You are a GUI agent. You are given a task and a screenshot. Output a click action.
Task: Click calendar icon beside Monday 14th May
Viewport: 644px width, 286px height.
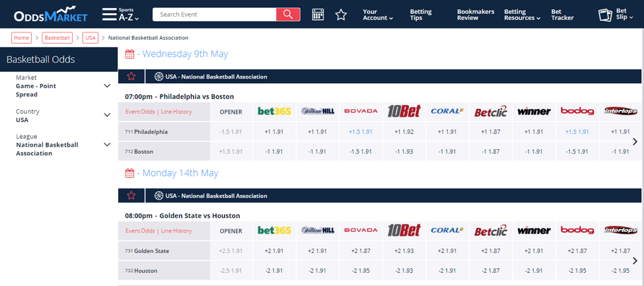pyautogui.click(x=129, y=173)
